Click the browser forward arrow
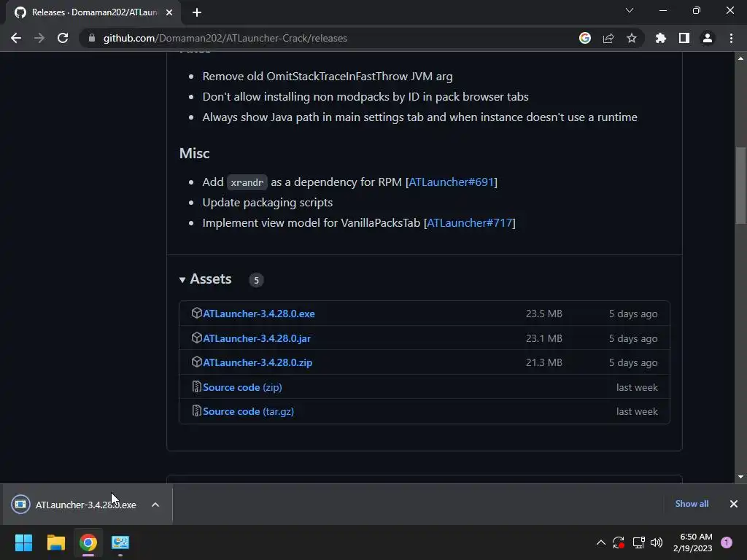Image resolution: width=747 pixels, height=560 pixels. coord(39,38)
